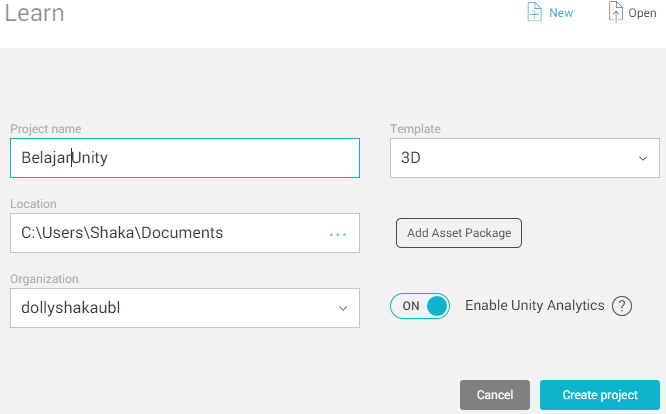The height and width of the screenshot is (414, 666).
Task: Click the Template dropdown chevron arrow
Action: [643, 158]
